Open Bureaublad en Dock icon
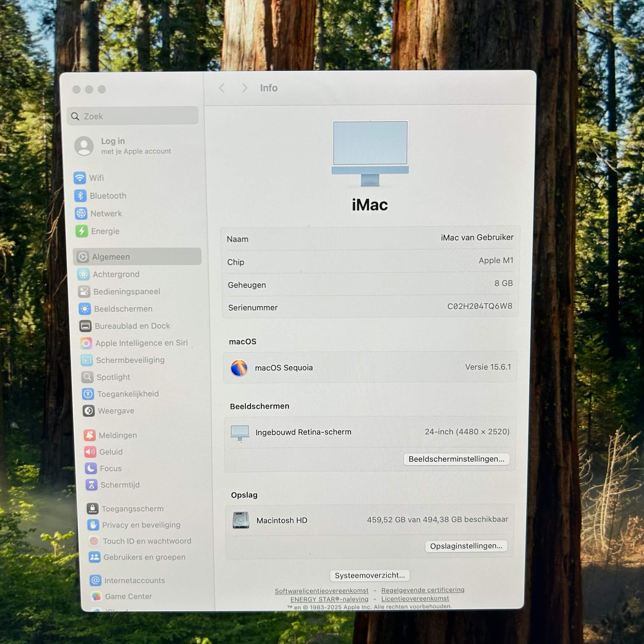Screen dimensions: 644x644 click(x=85, y=326)
